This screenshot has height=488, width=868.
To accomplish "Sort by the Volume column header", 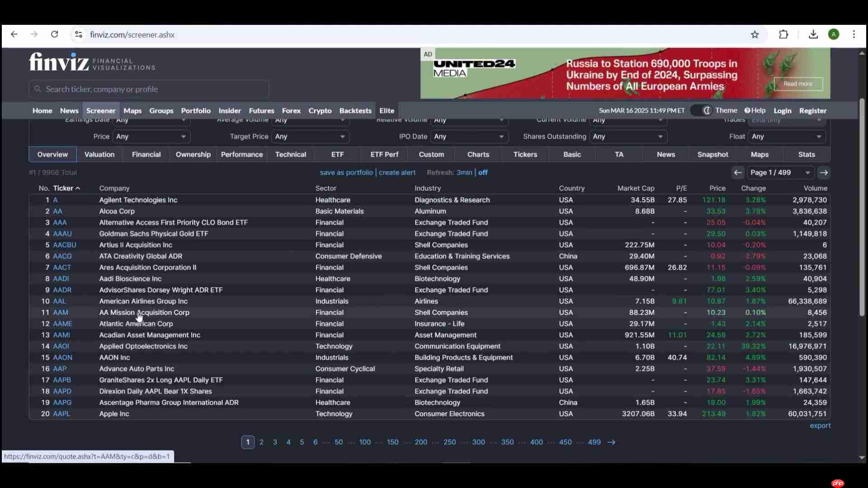I will pos(815,188).
